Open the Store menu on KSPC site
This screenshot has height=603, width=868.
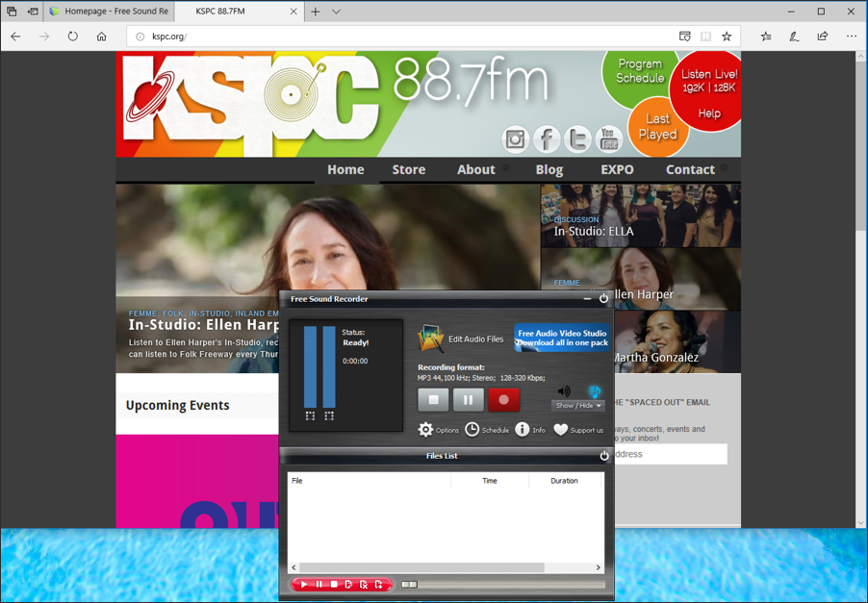point(408,169)
